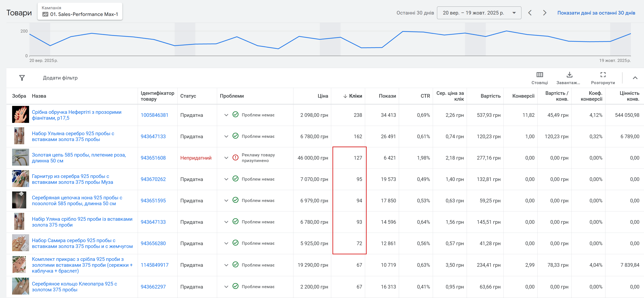Sort by the Вартість column header
This screenshot has width=644, height=298.
pyautogui.click(x=490, y=96)
